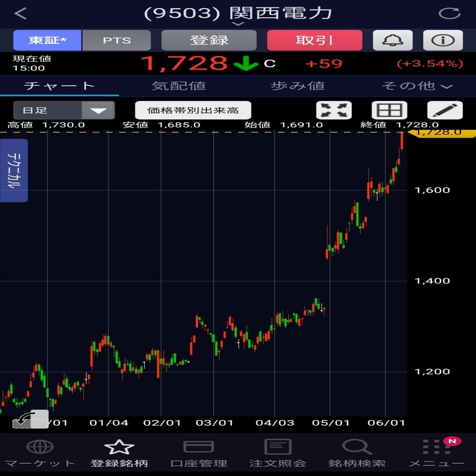Click the 03/01 date axis label
The height and width of the screenshot is (476, 476).
tap(214, 423)
